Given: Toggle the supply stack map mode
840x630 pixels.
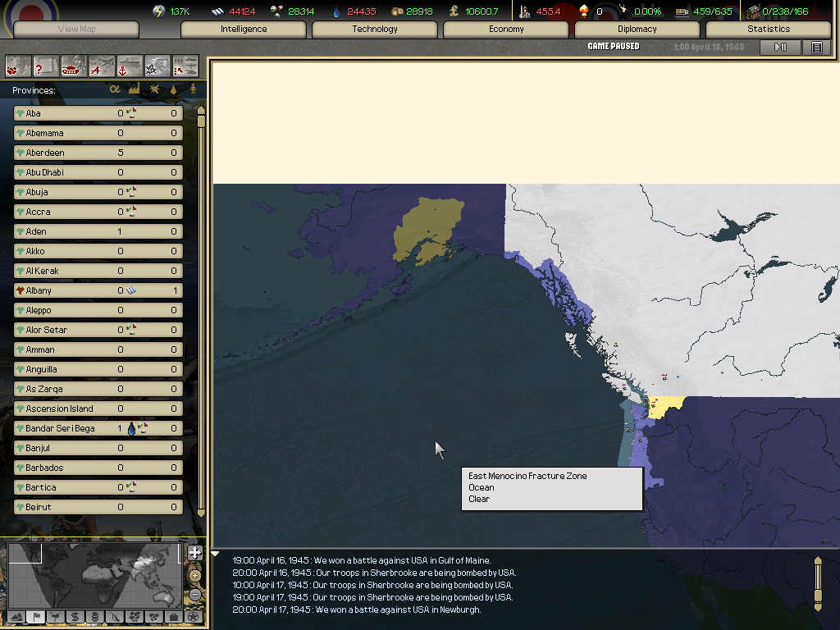Looking at the screenshot, I should click(x=94, y=616).
